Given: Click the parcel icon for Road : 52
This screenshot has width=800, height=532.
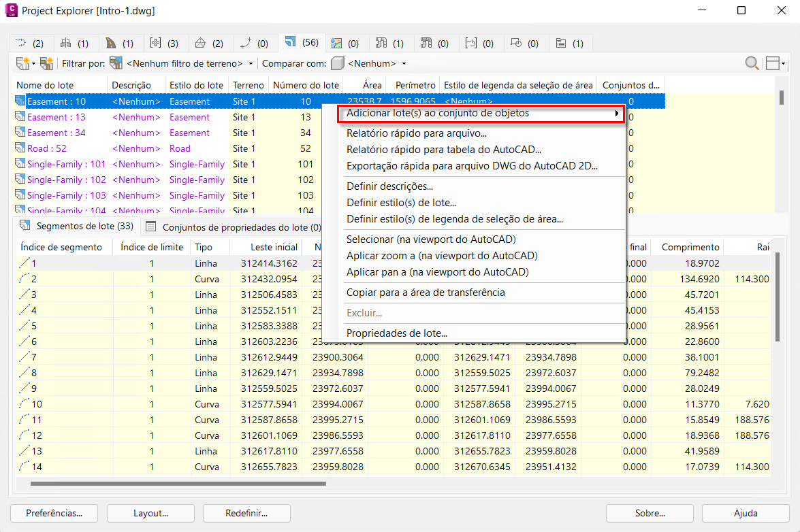Looking at the screenshot, I should 20,148.
